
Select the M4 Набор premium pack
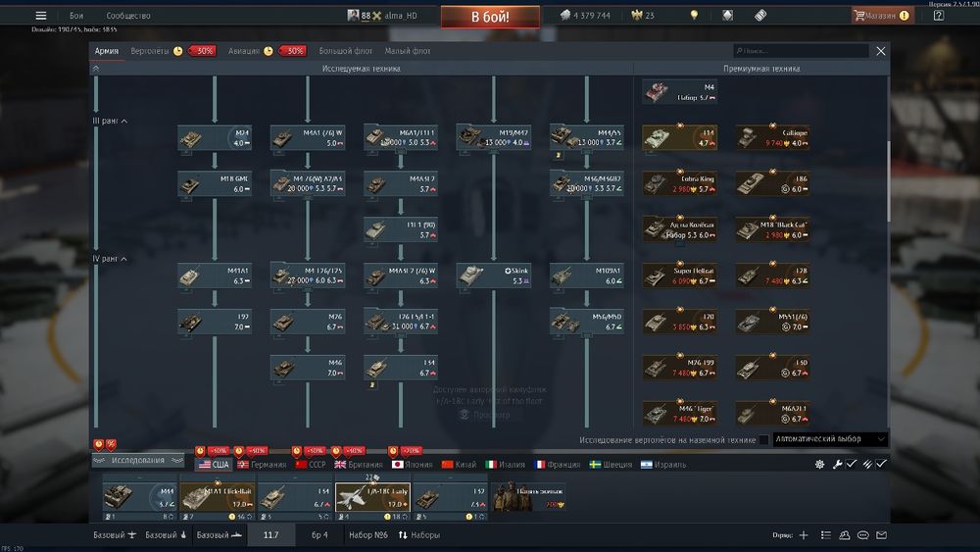[679, 92]
